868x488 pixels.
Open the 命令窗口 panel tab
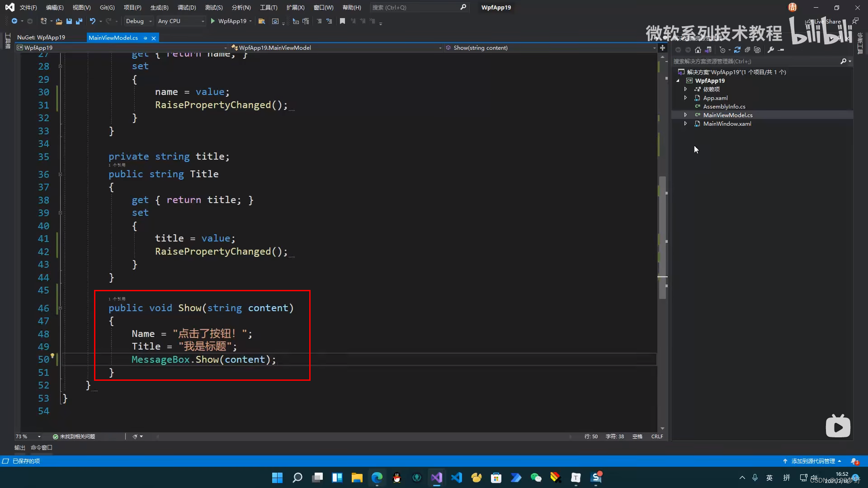click(42, 447)
